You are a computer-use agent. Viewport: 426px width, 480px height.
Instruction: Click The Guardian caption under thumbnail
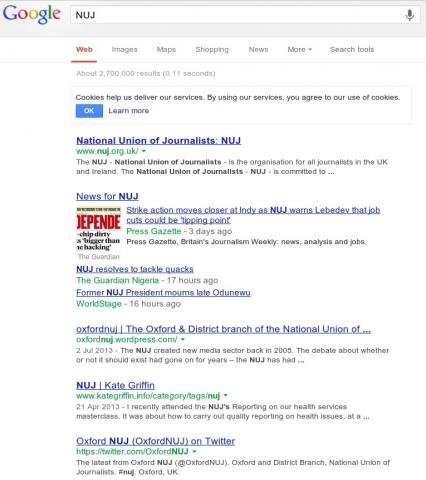(x=99, y=257)
